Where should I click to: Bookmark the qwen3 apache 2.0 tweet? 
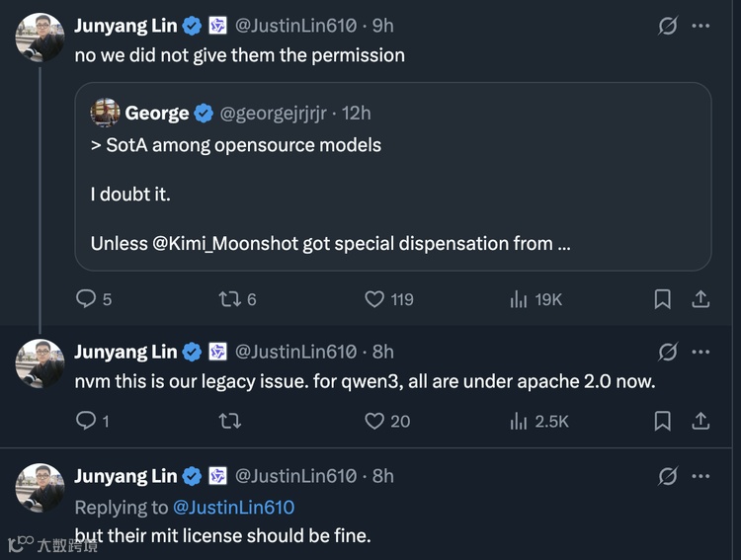point(663,421)
